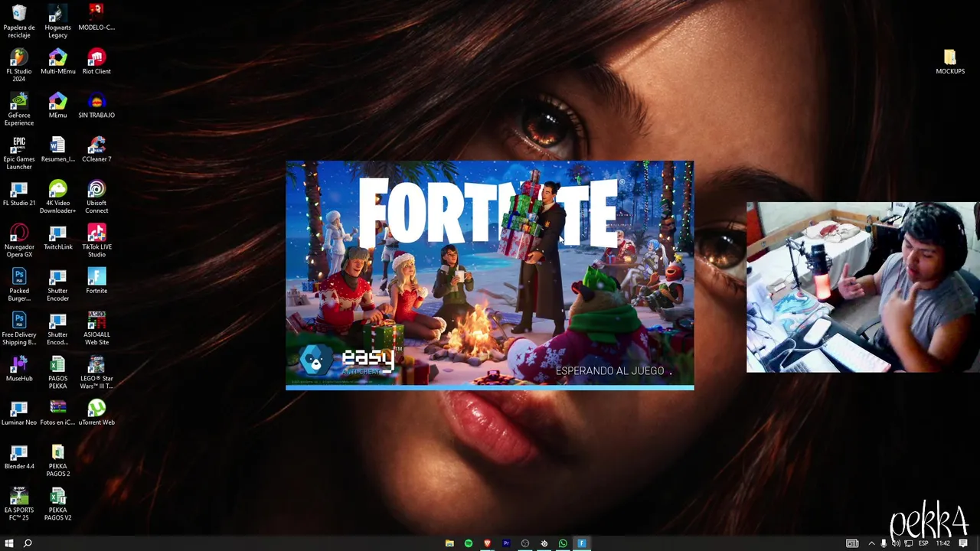Select the Fortnite taskbar button
The height and width of the screenshot is (551, 980).
582,543
